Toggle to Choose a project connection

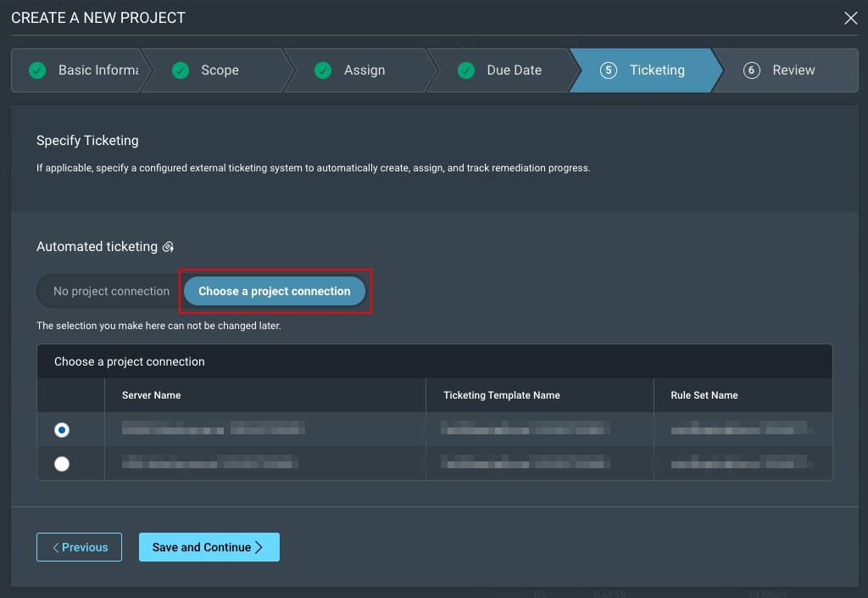(x=275, y=291)
